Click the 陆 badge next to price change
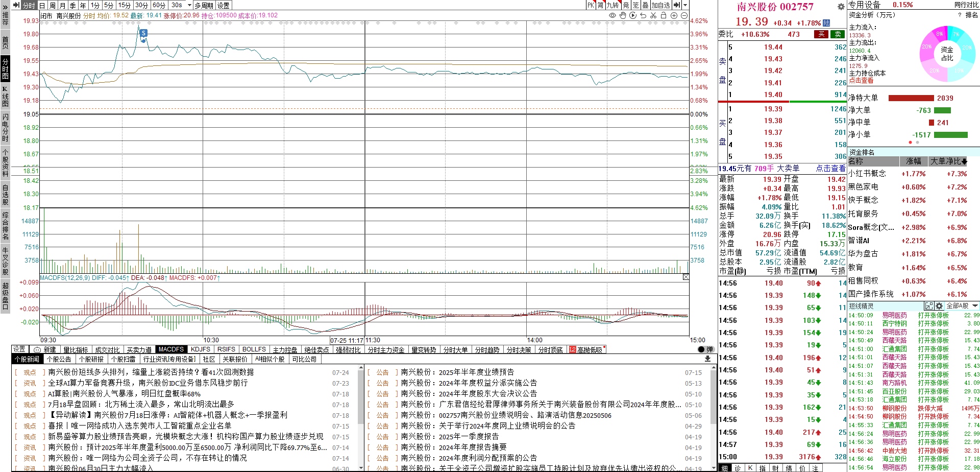 [826, 23]
